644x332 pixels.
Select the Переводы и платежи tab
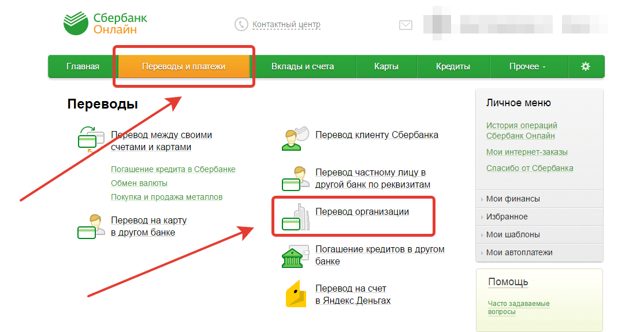[x=184, y=66]
